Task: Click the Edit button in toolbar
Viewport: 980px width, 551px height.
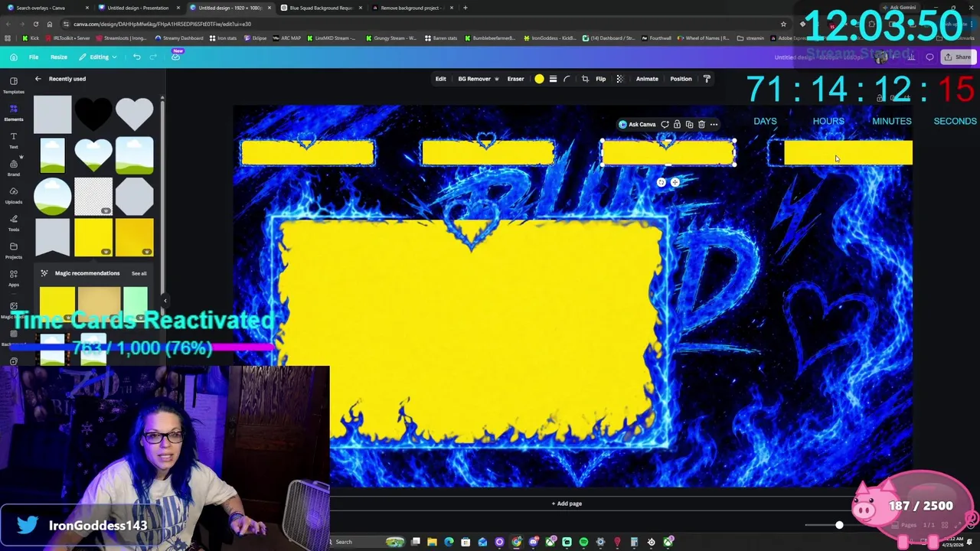Action: pyautogui.click(x=440, y=79)
